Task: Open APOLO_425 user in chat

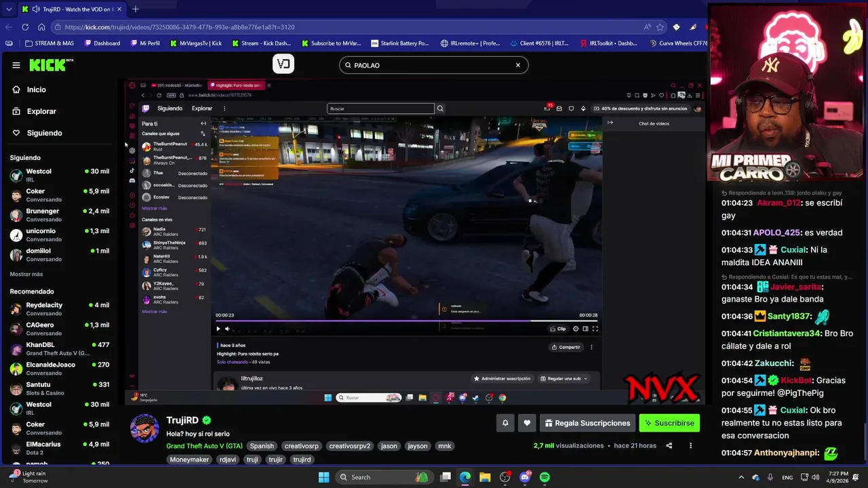Action: pos(776,232)
